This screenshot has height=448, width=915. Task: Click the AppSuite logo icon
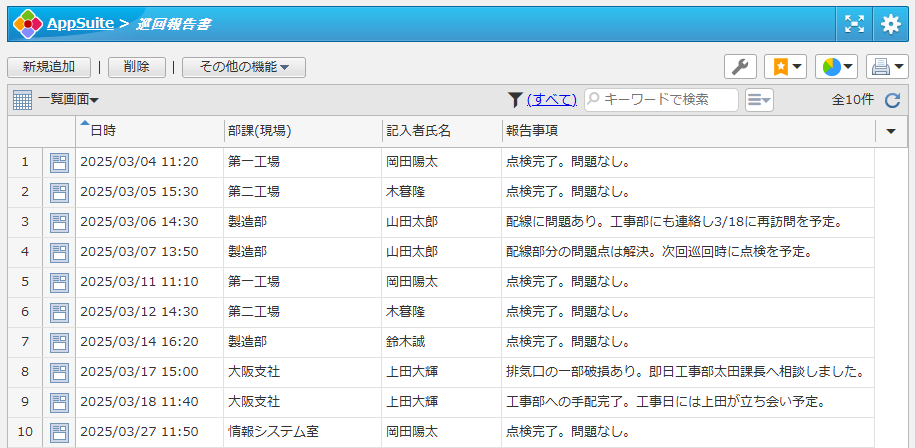click(27, 24)
